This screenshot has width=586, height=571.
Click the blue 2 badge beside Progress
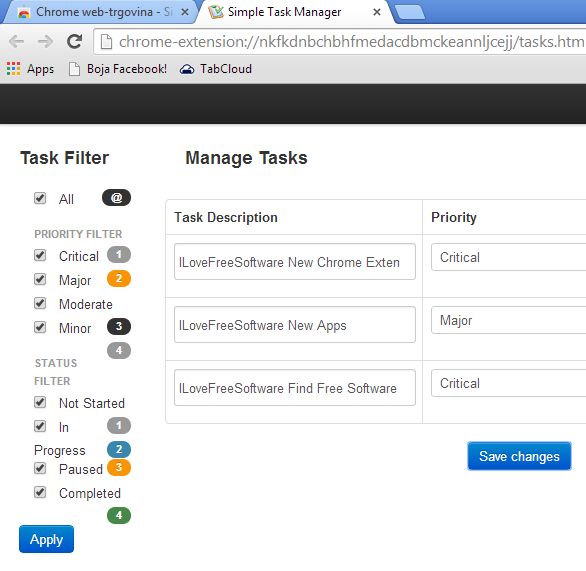(x=119, y=449)
